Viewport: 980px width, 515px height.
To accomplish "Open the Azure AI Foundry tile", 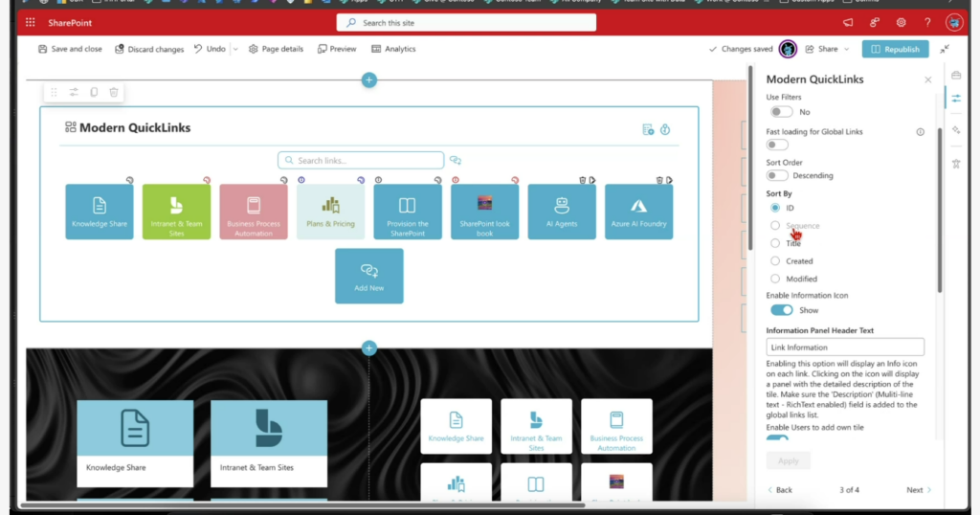I will (x=638, y=212).
